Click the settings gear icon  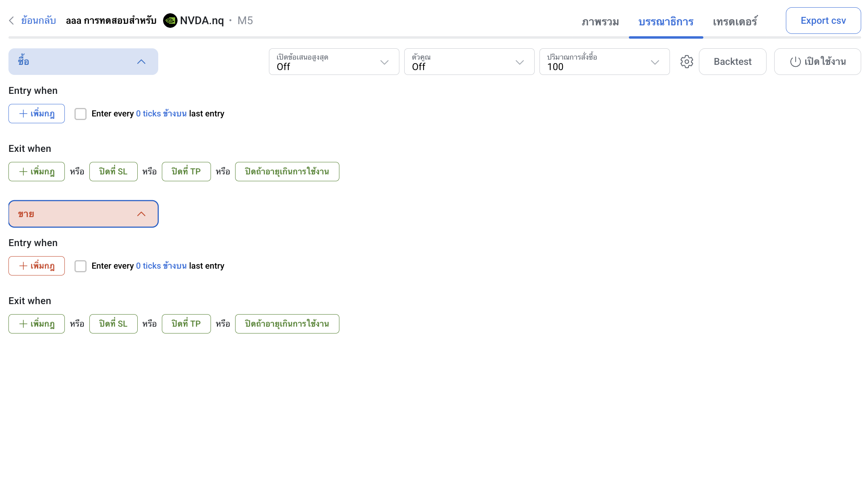(x=686, y=62)
